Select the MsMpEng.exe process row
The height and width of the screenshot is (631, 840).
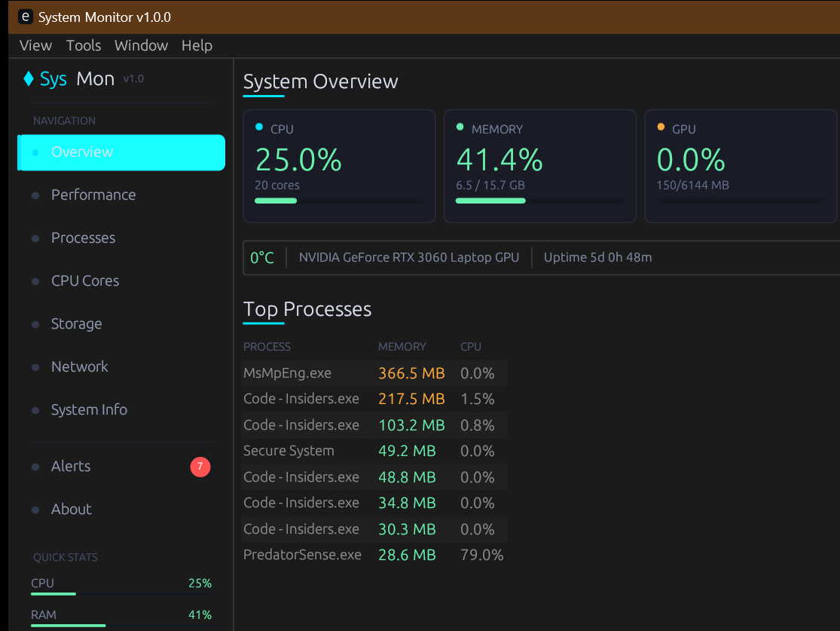pos(286,372)
